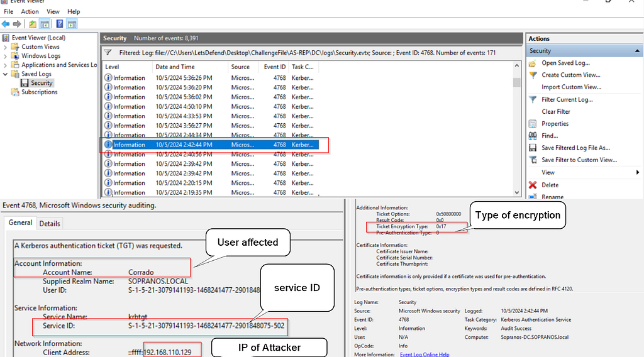
Task: Open the View submenu arrow
Action: [x=638, y=172]
